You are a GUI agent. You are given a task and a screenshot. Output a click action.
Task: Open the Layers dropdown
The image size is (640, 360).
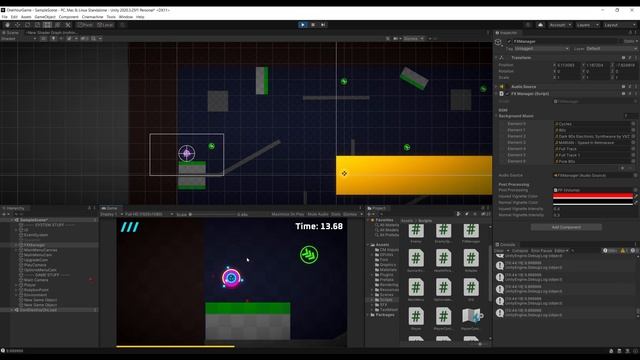click(587, 25)
